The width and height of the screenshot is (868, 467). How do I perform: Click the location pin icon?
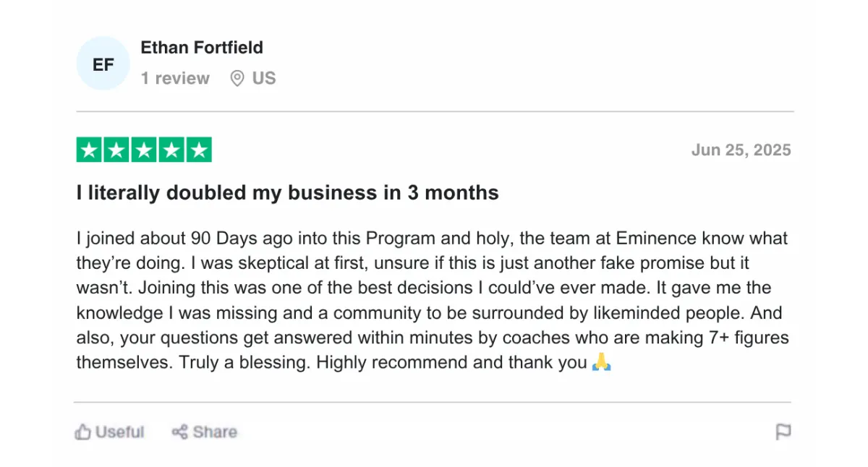(x=237, y=78)
